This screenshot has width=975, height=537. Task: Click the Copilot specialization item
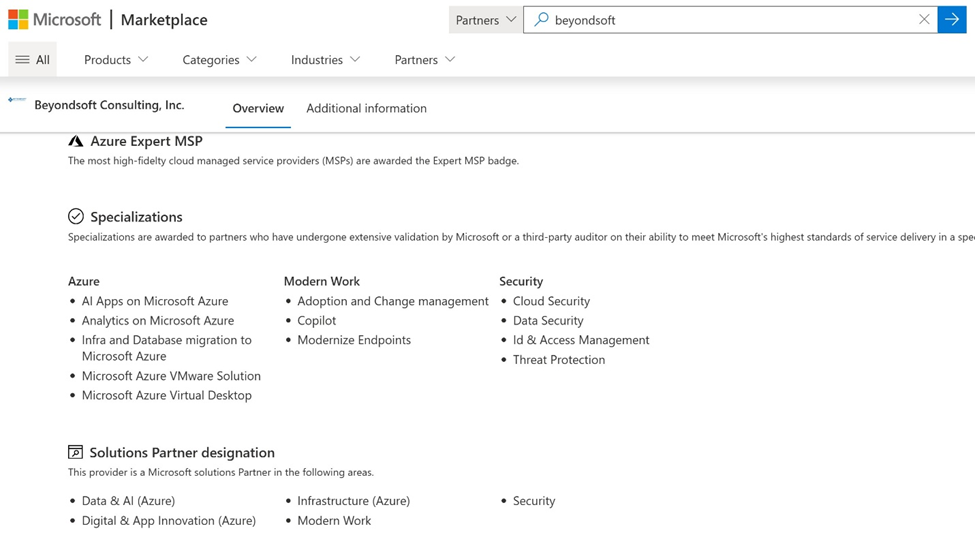(316, 320)
